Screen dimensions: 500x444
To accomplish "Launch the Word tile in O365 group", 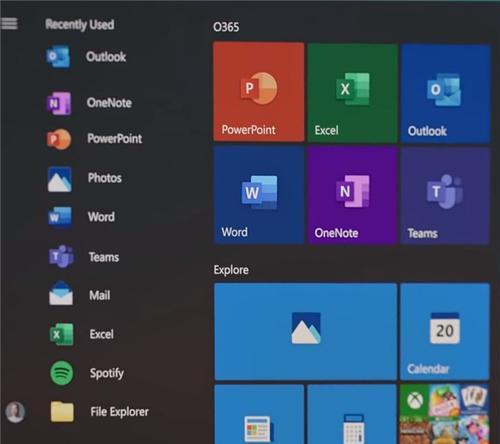I will click(259, 195).
